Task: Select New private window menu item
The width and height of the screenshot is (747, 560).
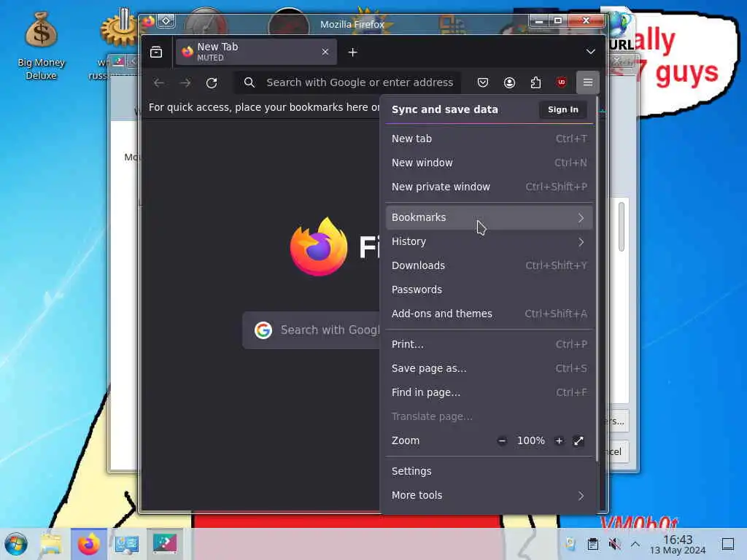Action: tap(489, 187)
